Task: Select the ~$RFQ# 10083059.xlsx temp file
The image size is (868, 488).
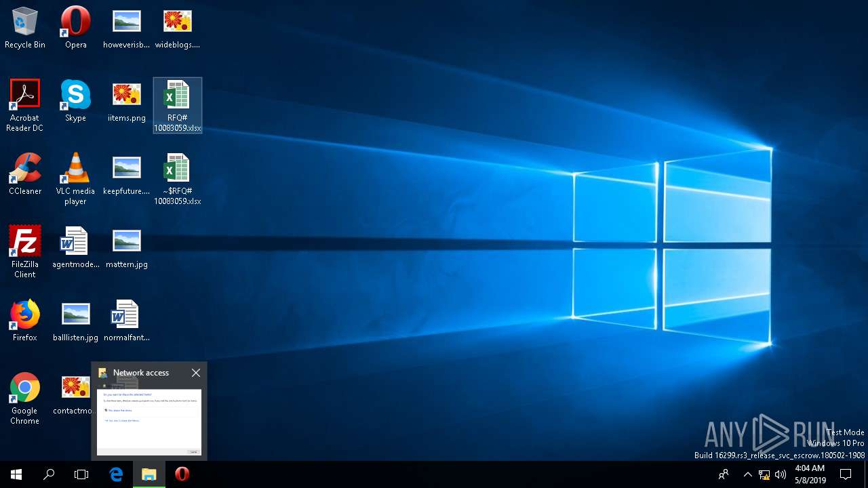Action: coord(177,179)
